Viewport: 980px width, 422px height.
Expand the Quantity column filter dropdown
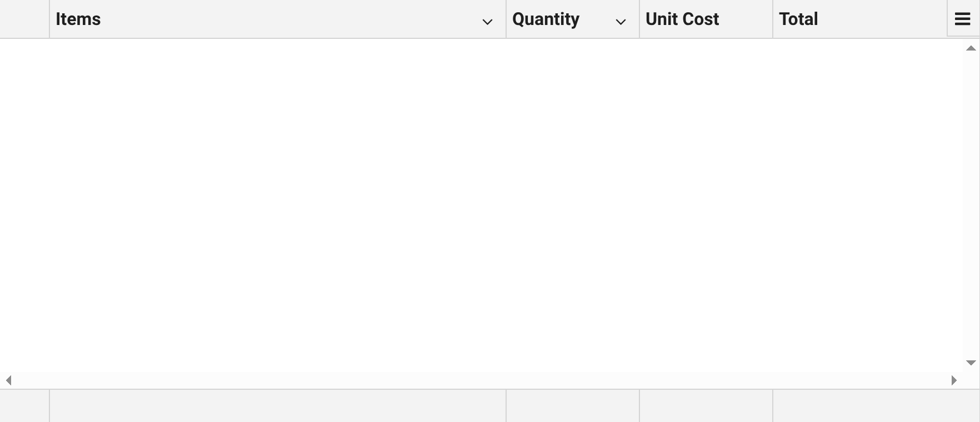pyautogui.click(x=622, y=22)
